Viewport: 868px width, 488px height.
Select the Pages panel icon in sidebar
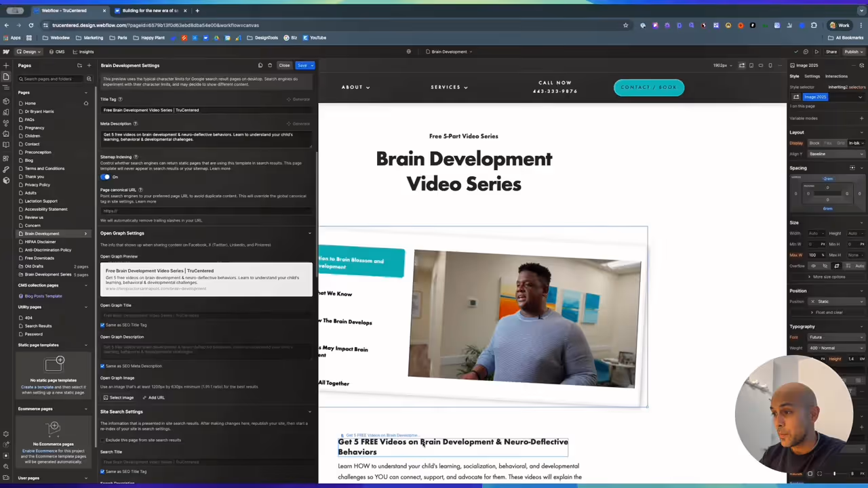pos(6,77)
